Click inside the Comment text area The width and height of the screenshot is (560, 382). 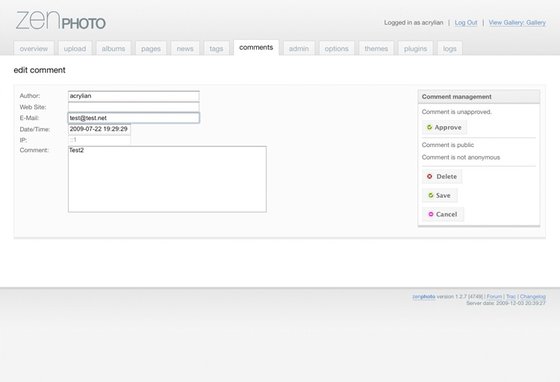pyautogui.click(x=167, y=179)
